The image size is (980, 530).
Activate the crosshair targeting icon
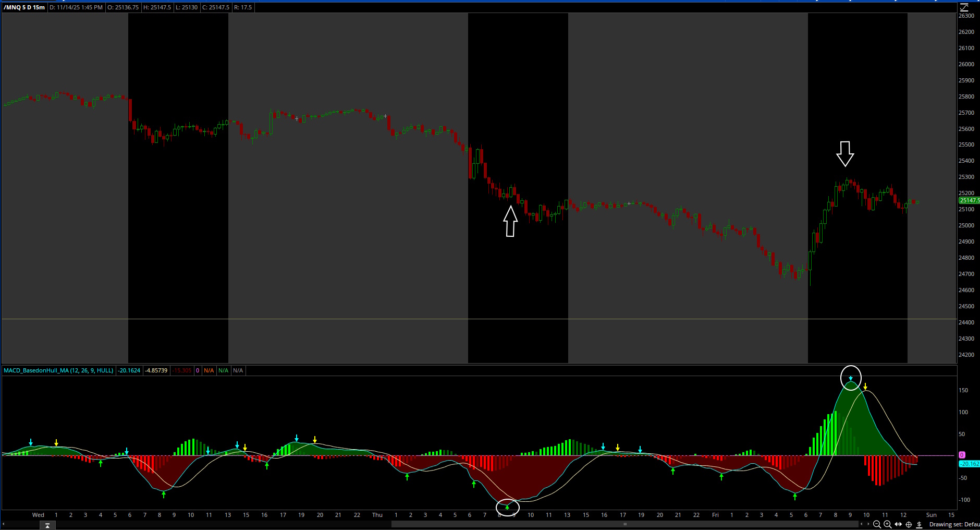pos(909,524)
